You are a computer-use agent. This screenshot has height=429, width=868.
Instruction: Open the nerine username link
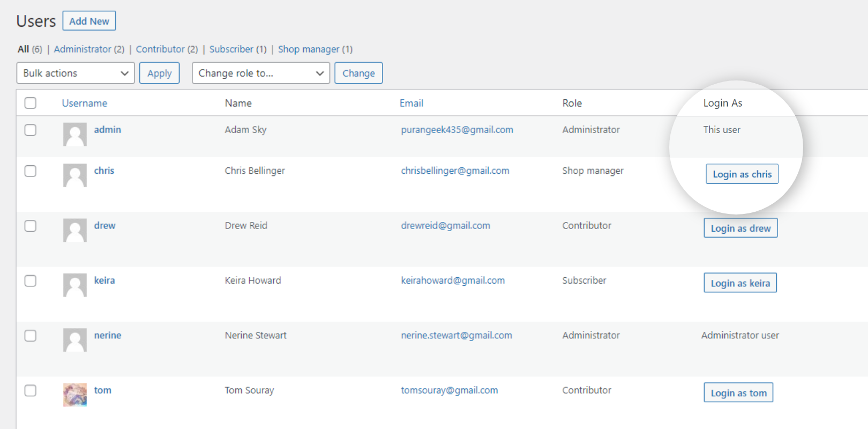pos(108,335)
